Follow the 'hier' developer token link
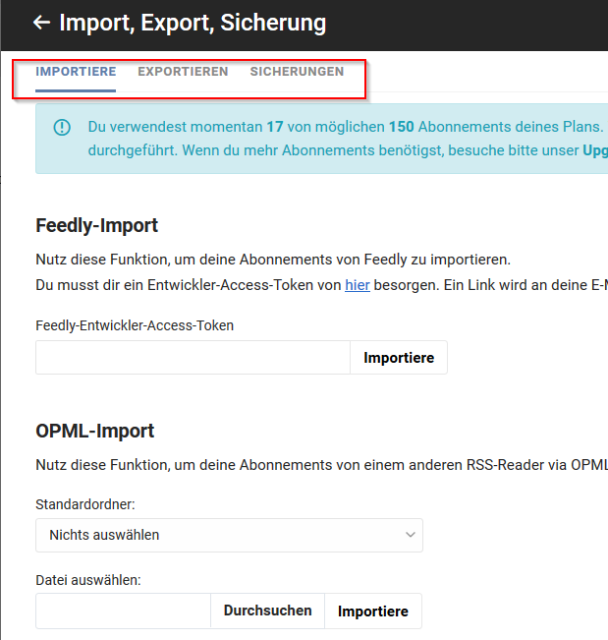The height and width of the screenshot is (640, 608). coord(357,285)
